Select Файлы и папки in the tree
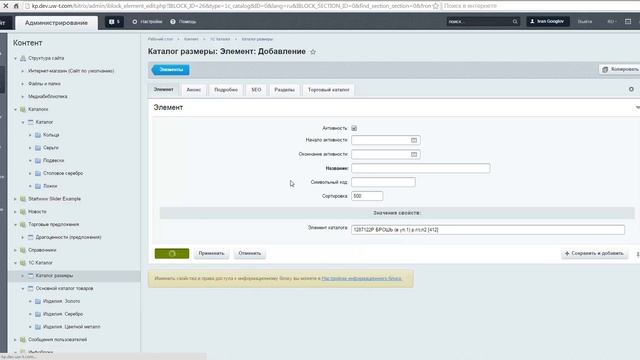This screenshot has height=360, width=640. tap(44, 84)
